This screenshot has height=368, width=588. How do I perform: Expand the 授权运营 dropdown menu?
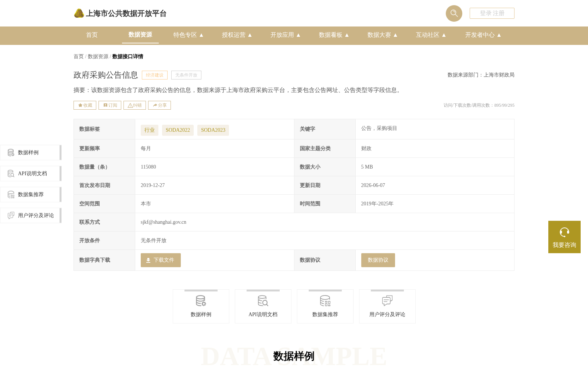pos(237,35)
